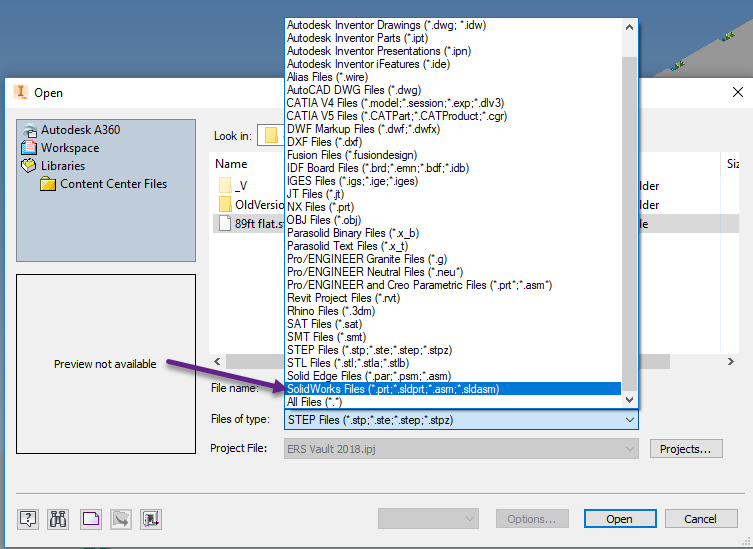Click the Options... button

(532, 519)
